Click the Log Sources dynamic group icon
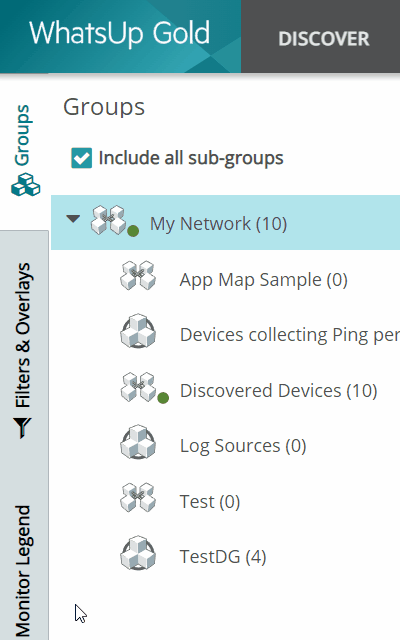 pyautogui.click(x=138, y=442)
